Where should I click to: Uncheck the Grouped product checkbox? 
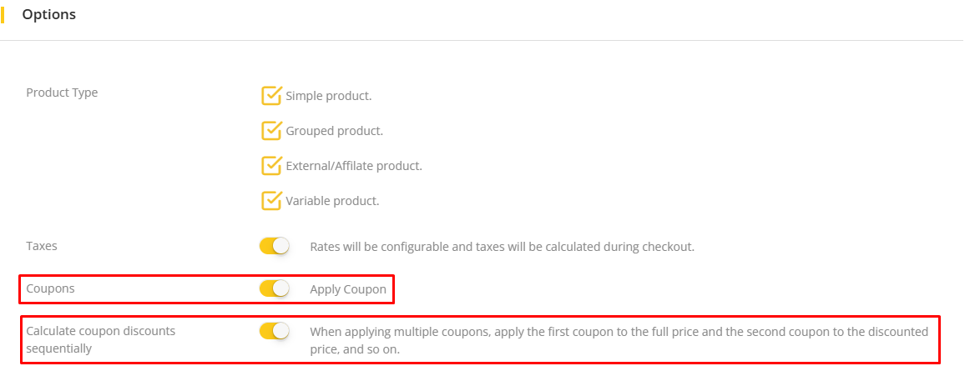pos(271,131)
